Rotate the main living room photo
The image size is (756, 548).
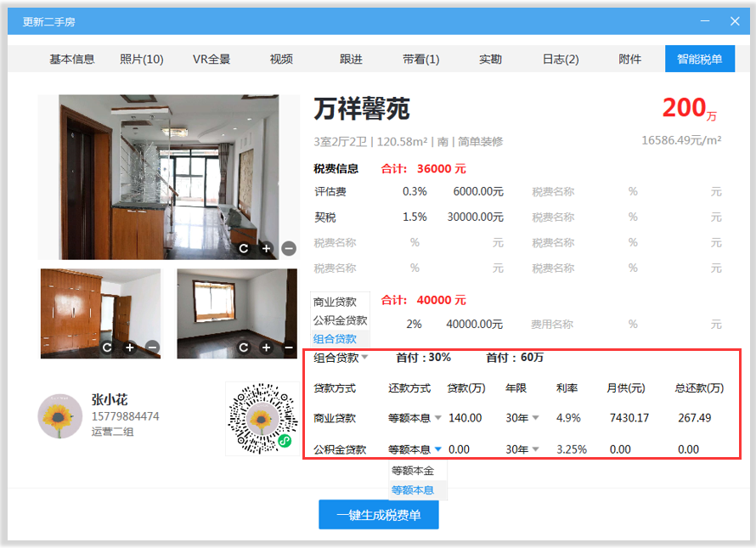[x=244, y=248]
